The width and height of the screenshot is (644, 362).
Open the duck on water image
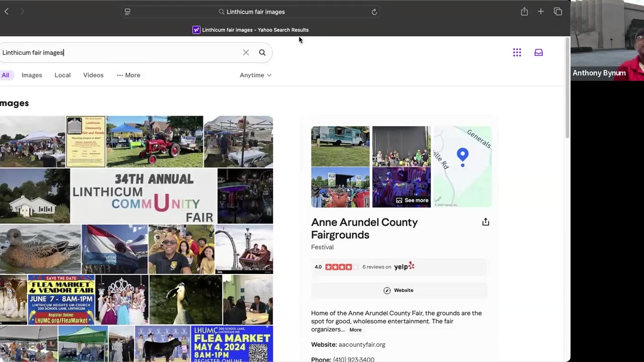[40, 249]
